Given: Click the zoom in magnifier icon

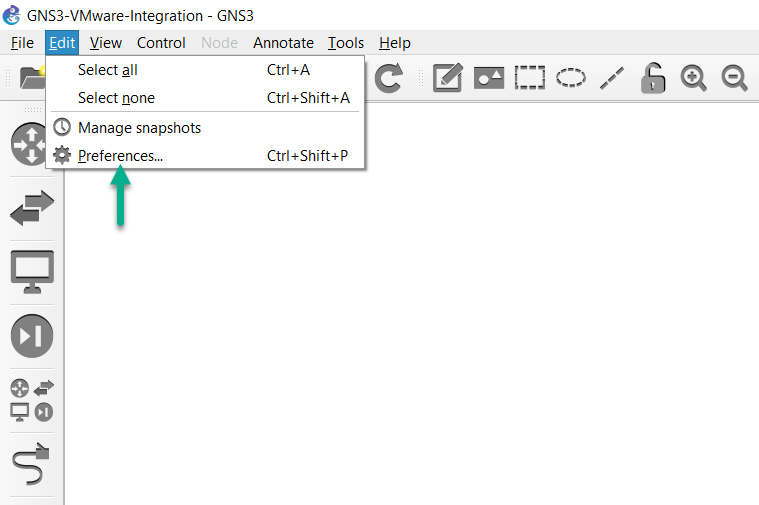Looking at the screenshot, I should click(x=693, y=78).
